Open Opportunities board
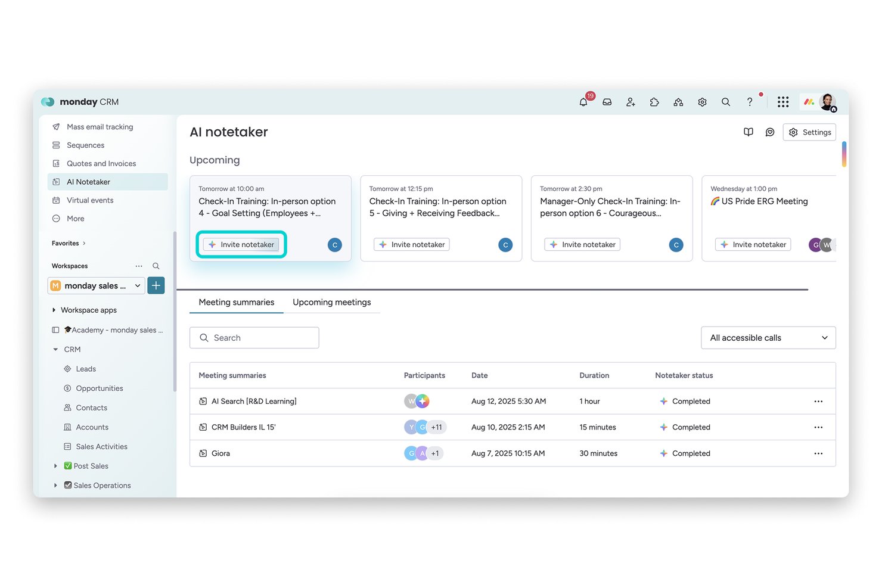The image size is (882, 588). [100, 388]
